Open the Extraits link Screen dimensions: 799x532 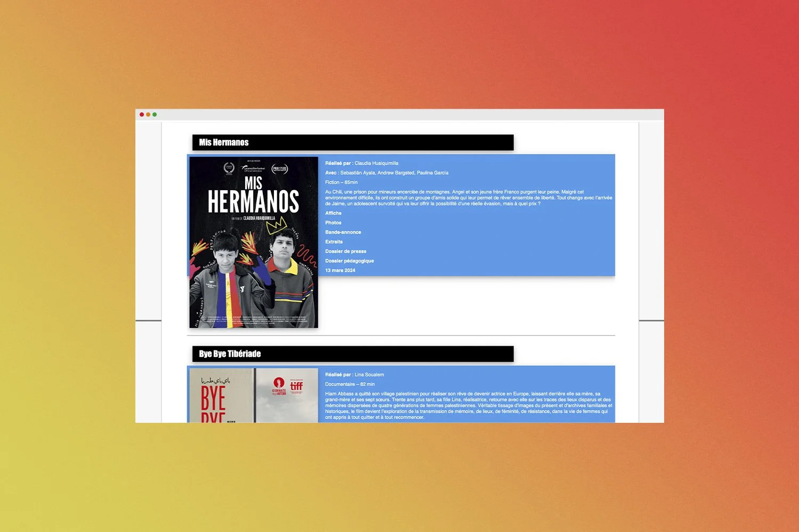point(334,242)
